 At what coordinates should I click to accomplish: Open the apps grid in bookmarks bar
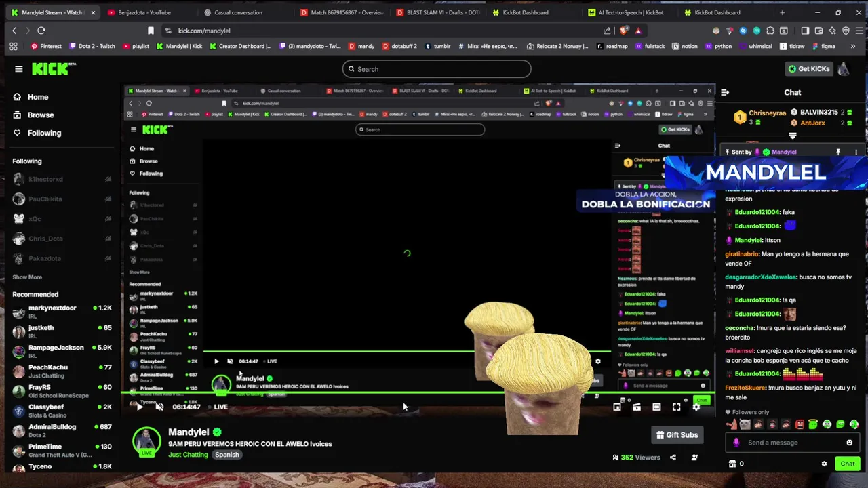pyautogui.click(x=13, y=47)
